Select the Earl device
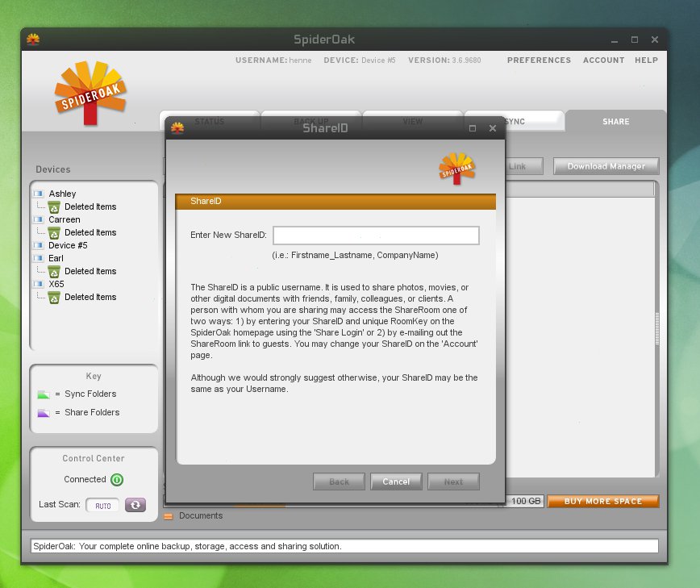The height and width of the screenshot is (588, 700). (x=56, y=258)
